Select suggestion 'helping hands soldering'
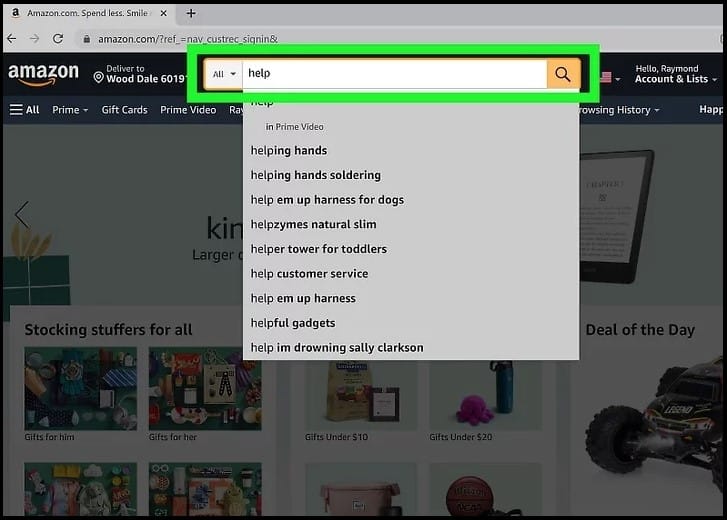Image resolution: width=727 pixels, height=520 pixels. click(x=411, y=175)
